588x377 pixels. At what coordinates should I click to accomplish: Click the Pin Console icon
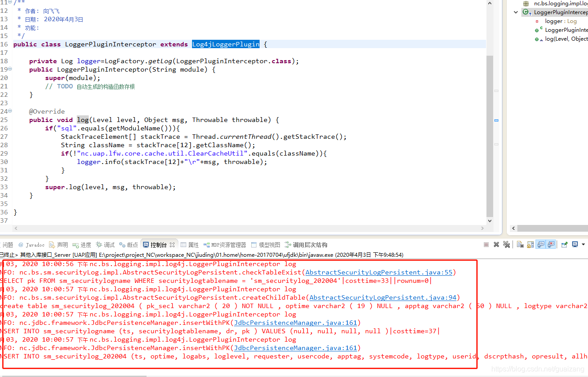[x=564, y=244]
